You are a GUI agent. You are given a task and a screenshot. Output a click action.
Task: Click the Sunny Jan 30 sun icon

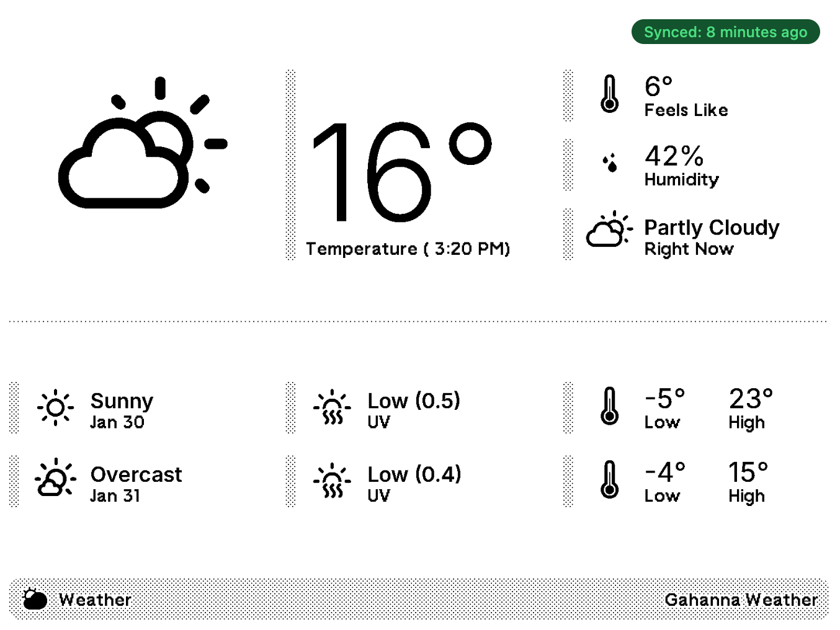[55, 407]
